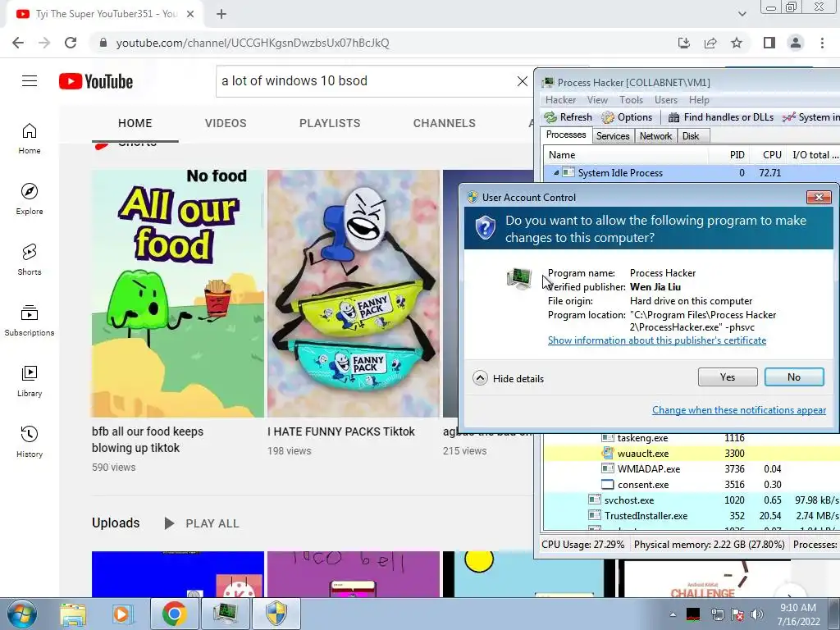Close the Tyi The Super YouTuber351 tab

point(190,14)
